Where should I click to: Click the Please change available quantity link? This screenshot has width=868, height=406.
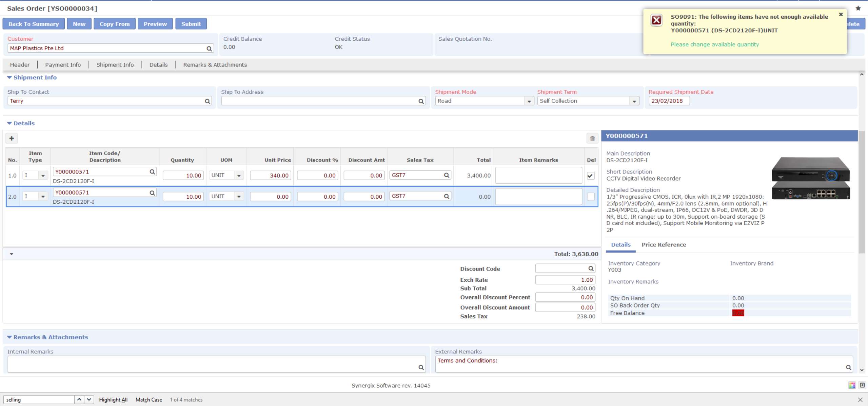pos(714,44)
